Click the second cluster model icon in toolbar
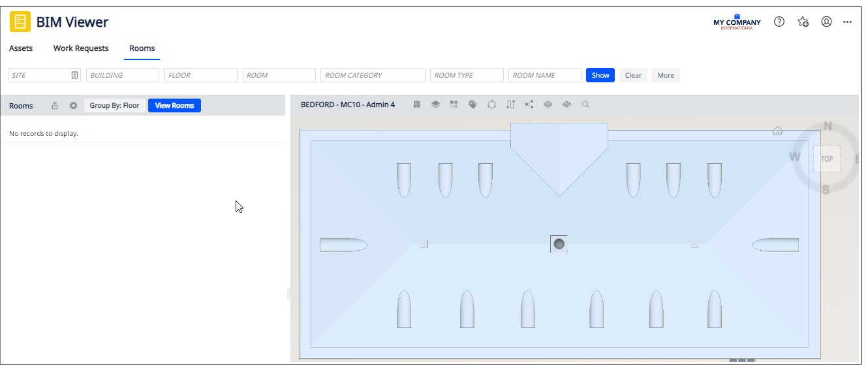Viewport: 868px width, 371px height. [x=566, y=104]
